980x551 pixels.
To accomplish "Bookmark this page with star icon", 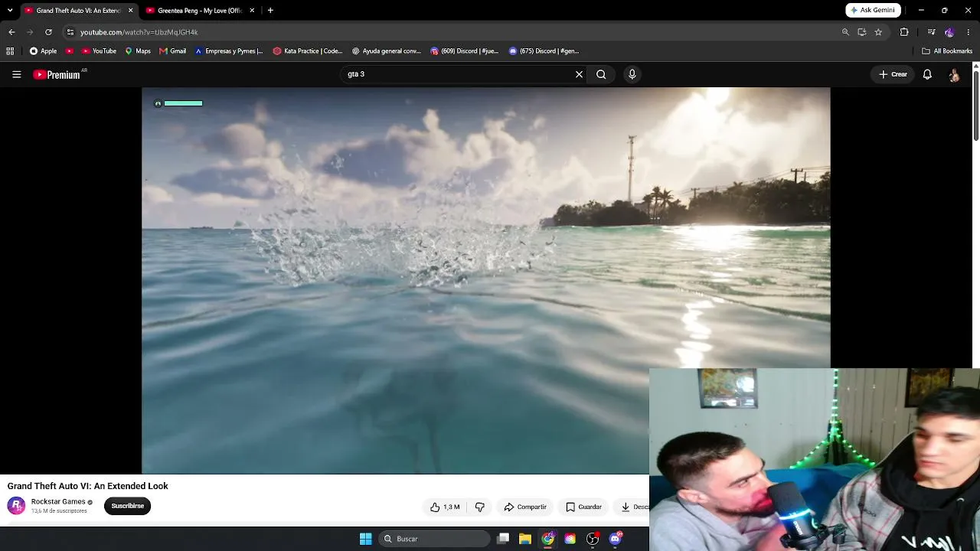I will [x=878, y=32].
